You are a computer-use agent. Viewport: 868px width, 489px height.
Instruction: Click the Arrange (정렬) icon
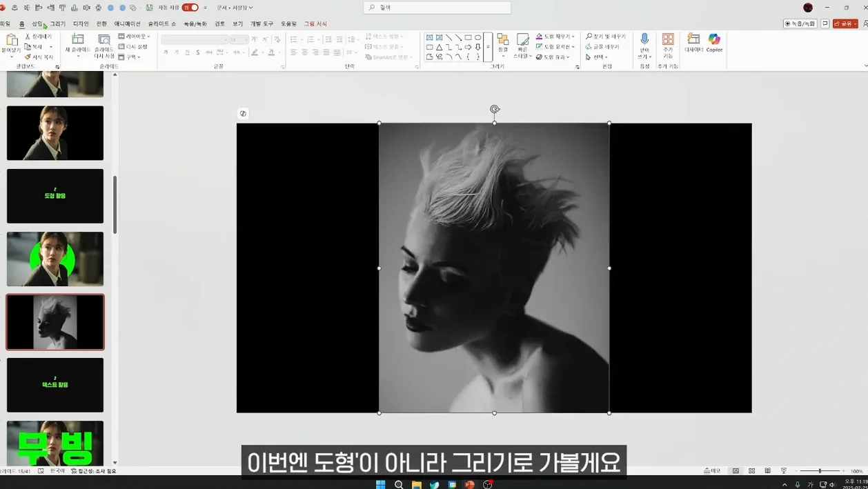(503, 39)
